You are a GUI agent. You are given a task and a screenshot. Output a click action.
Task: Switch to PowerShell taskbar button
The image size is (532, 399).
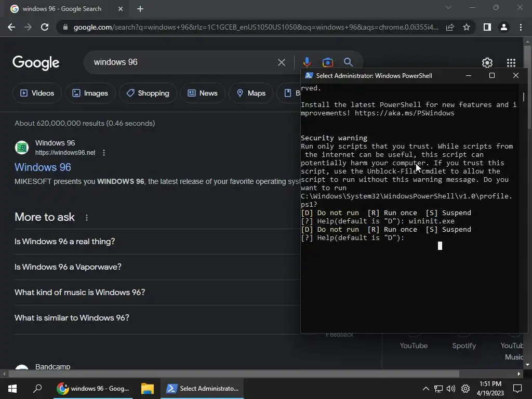click(202, 389)
